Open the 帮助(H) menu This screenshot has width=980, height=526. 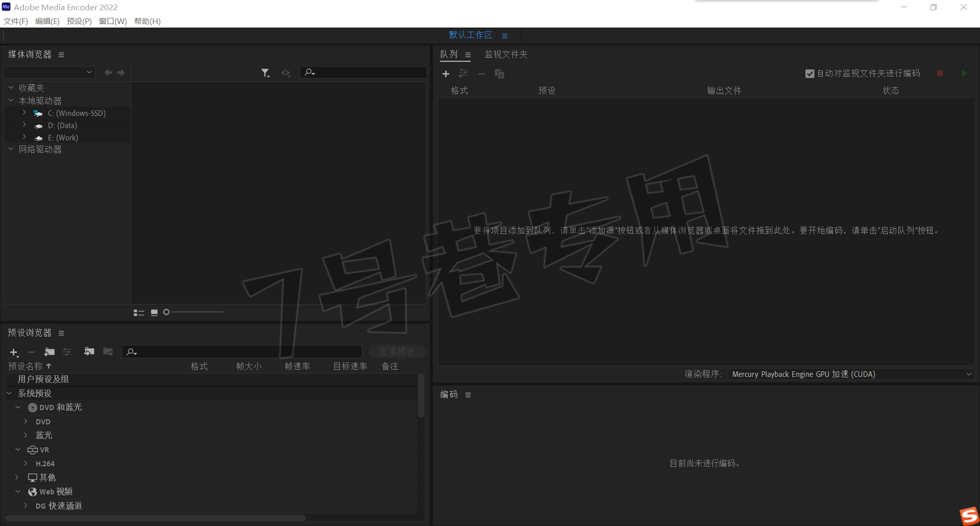tap(148, 21)
